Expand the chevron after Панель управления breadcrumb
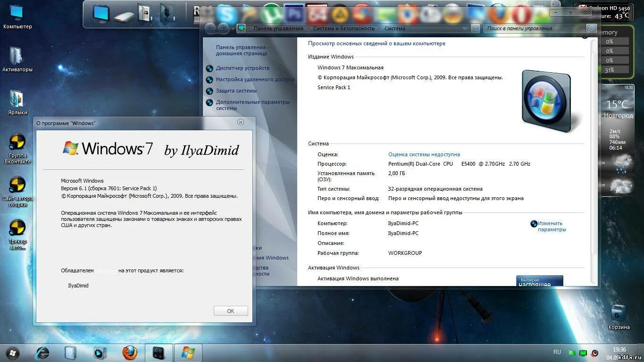Image resolution: width=644 pixels, height=362 pixels. [x=308, y=28]
